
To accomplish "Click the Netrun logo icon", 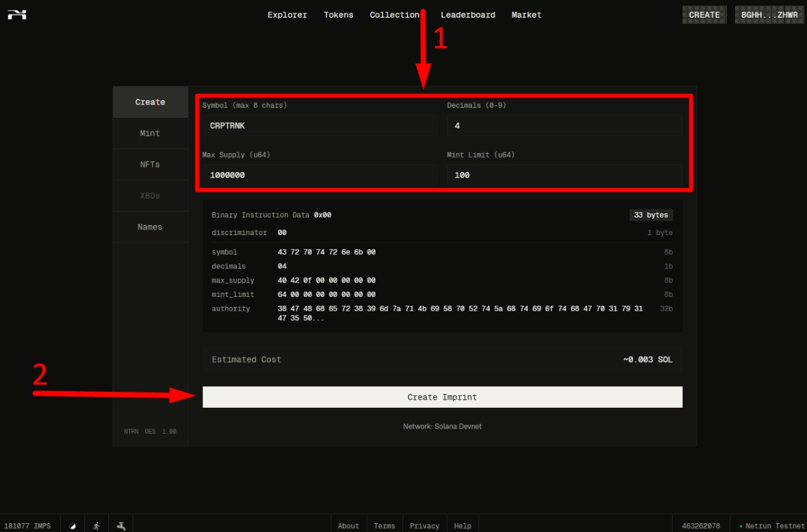I will (x=17, y=14).
